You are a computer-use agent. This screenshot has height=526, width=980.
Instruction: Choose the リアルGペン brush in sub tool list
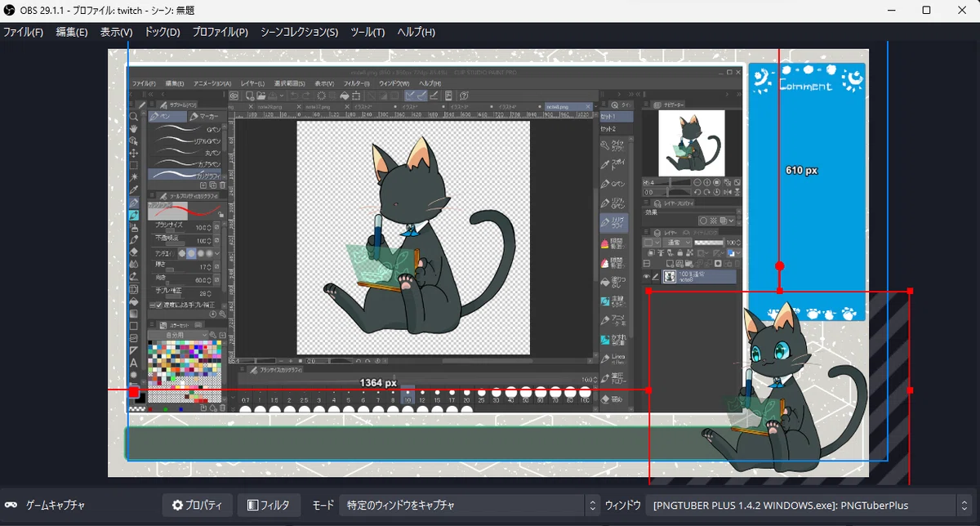point(186,140)
